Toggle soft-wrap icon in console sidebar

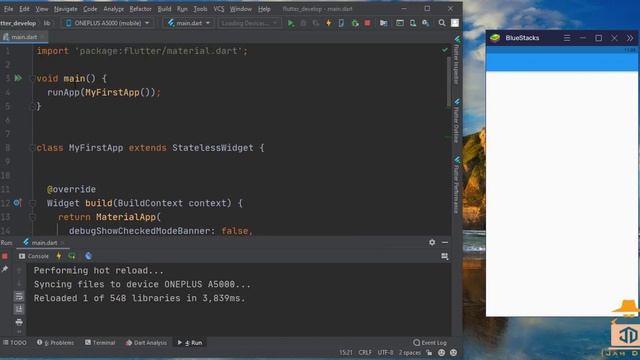19,296
